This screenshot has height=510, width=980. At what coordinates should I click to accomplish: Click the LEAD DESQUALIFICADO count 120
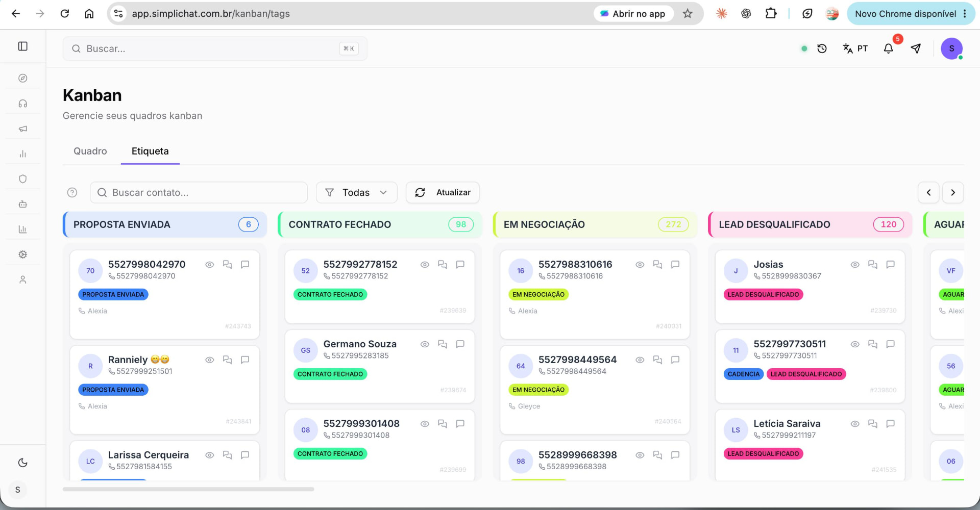889,224
